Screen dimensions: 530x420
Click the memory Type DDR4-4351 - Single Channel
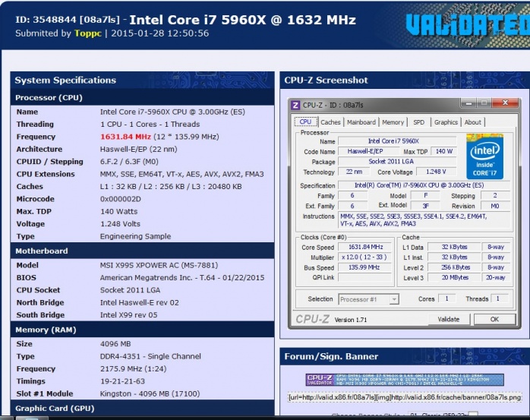tap(150, 356)
